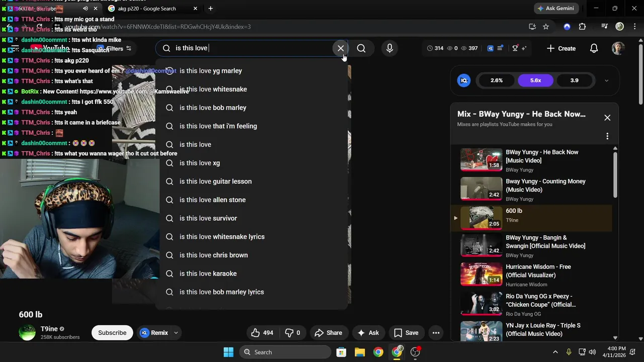The width and height of the screenshot is (644, 362).
Task: Click the magnifier search submit button
Action: pyautogui.click(x=361, y=48)
